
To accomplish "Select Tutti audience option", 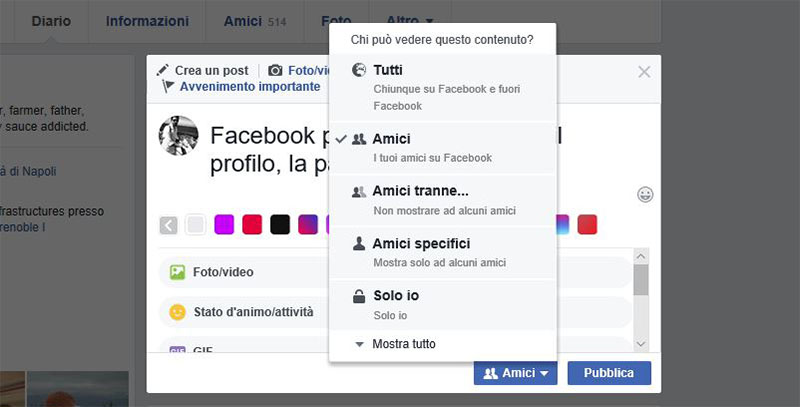I will [442, 87].
